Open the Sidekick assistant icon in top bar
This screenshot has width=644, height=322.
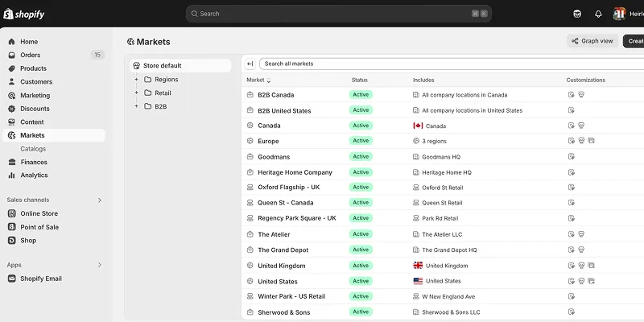[577, 14]
